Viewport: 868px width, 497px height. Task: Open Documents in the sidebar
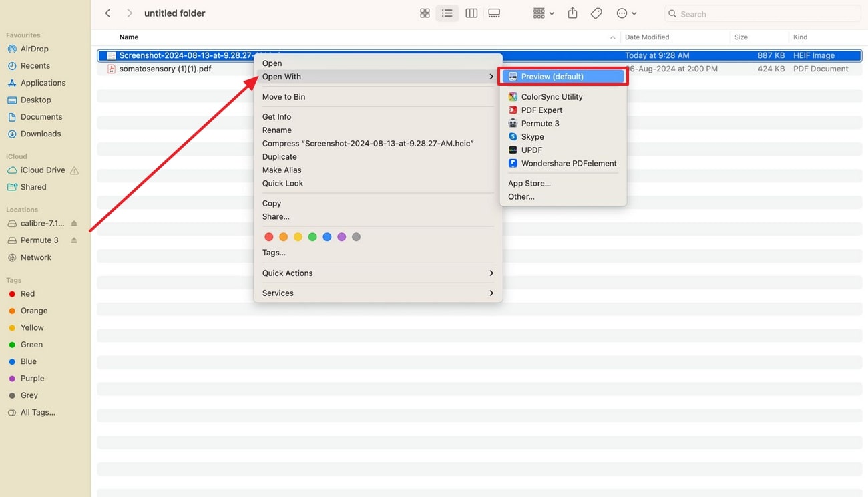35,116
